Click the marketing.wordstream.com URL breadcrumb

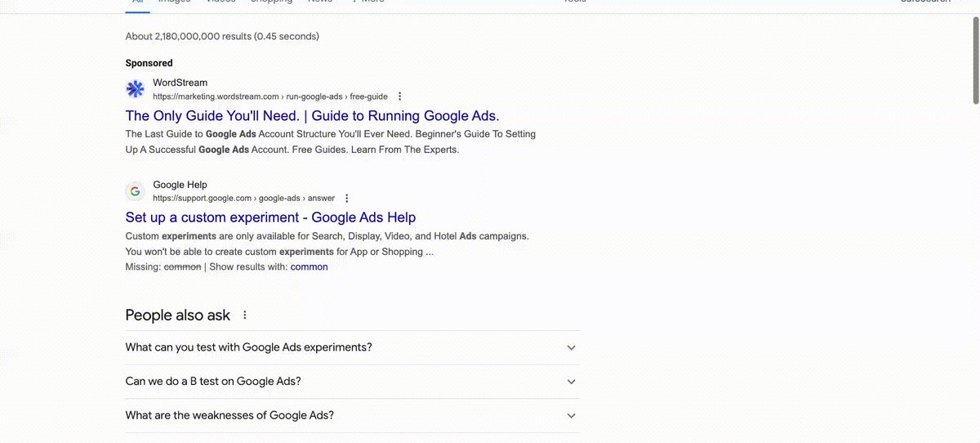270,96
